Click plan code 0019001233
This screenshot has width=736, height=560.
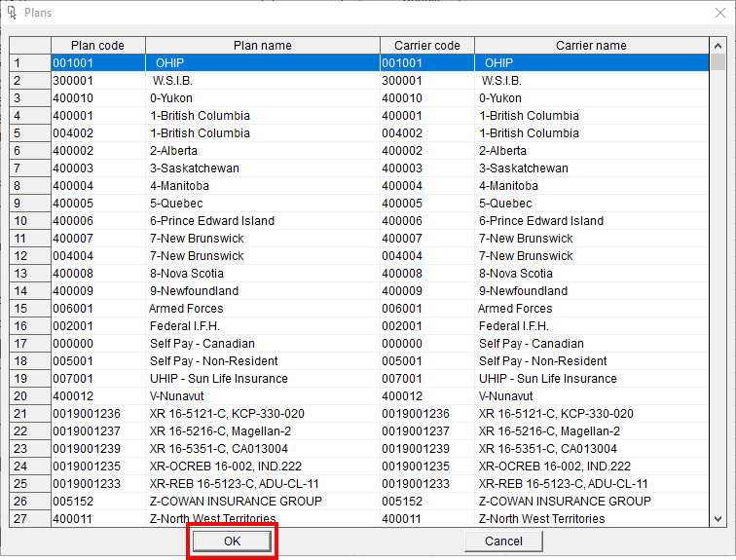click(97, 483)
